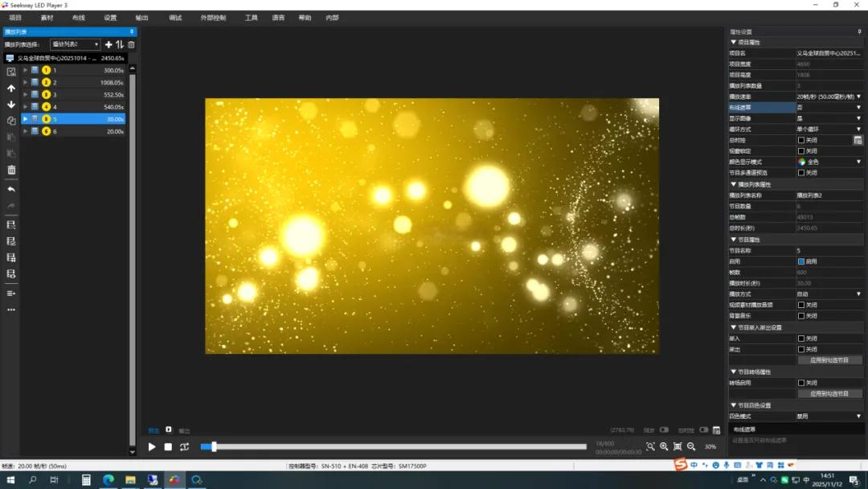Image resolution: width=868 pixels, height=489 pixels.
Task: Open the 播放列表2 playlist selection dropdown
Action: point(75,44)
